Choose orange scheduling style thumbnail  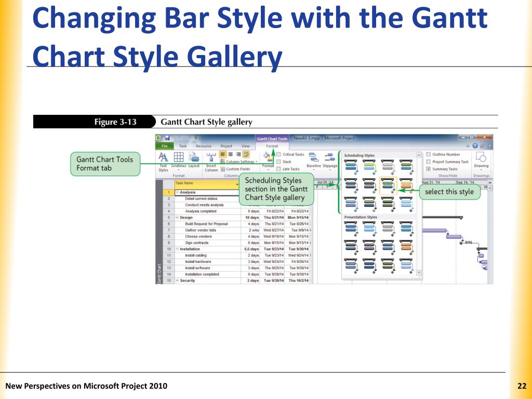[406, 186]
